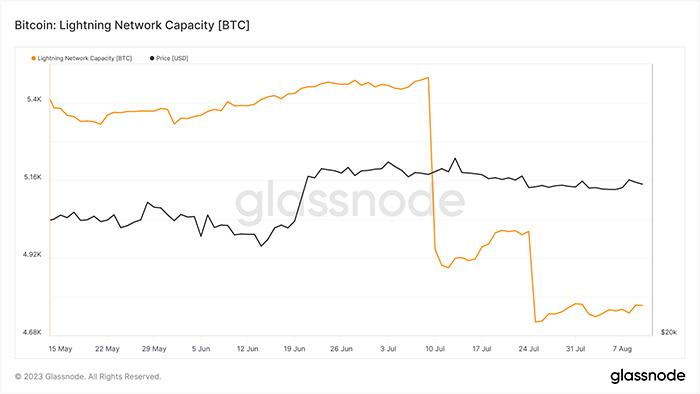Screen dimensions: 700x394
Task: Click the 24 Jul date axis label
Action: [529, 348]
